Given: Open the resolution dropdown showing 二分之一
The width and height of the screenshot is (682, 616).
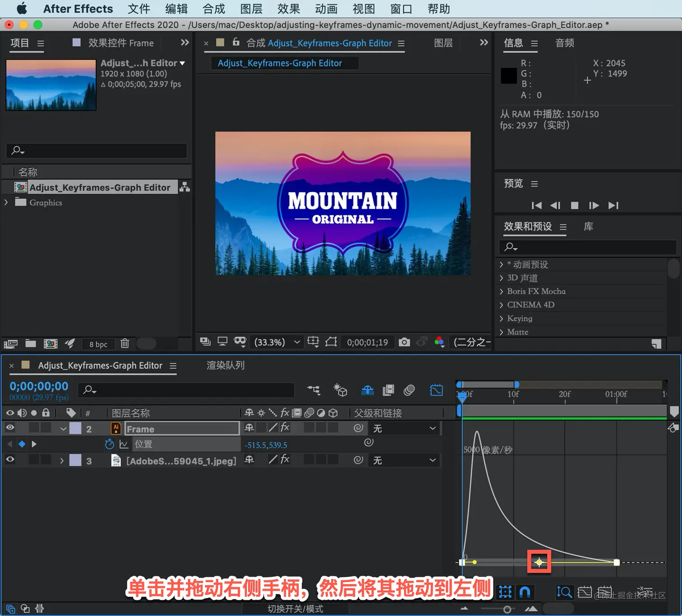Looking at the screenshot, I should 471,342.
